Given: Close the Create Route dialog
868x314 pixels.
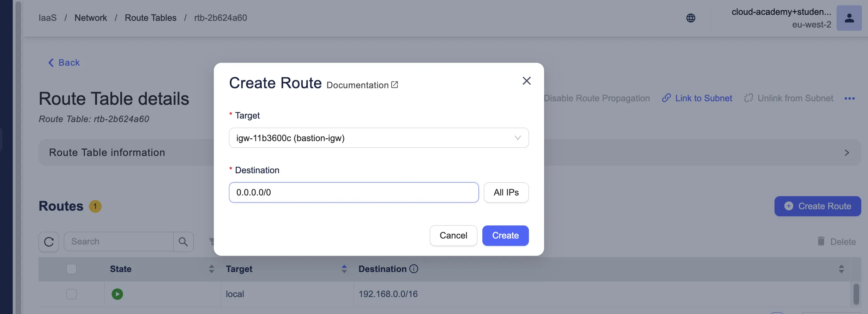Looking at the screenshot, I should [x=526, y=81].
